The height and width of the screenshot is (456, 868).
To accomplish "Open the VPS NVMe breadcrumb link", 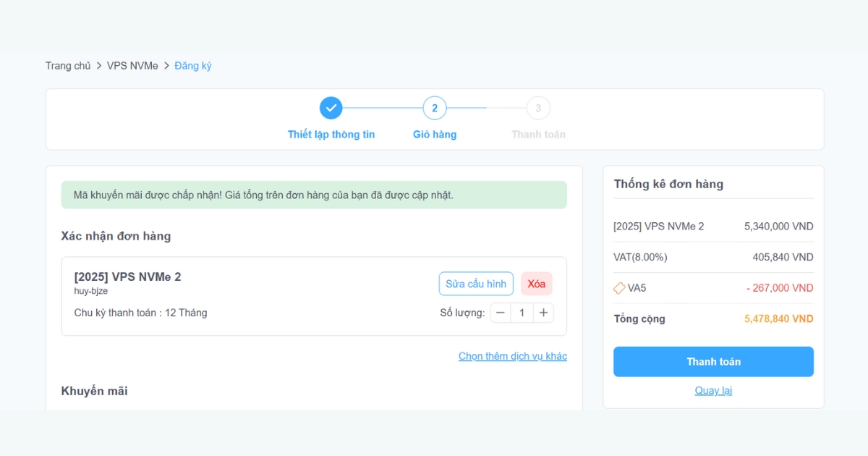I will pos(132,65).
